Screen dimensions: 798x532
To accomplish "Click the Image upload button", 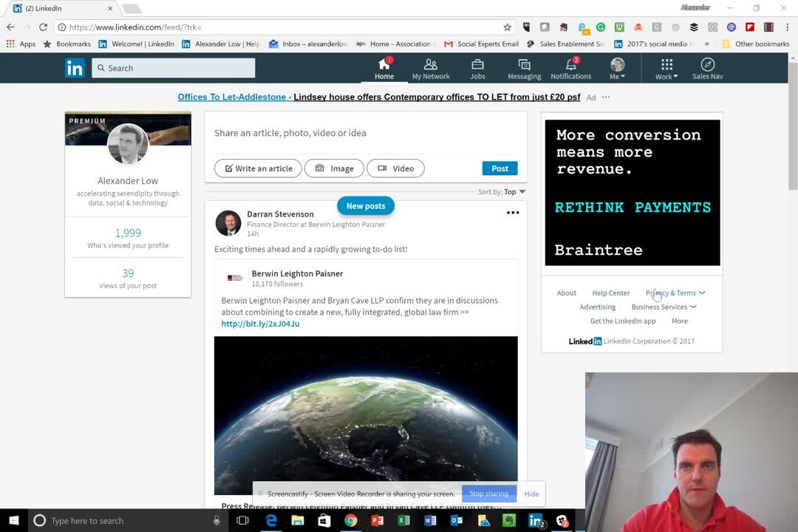I will 334,168.
